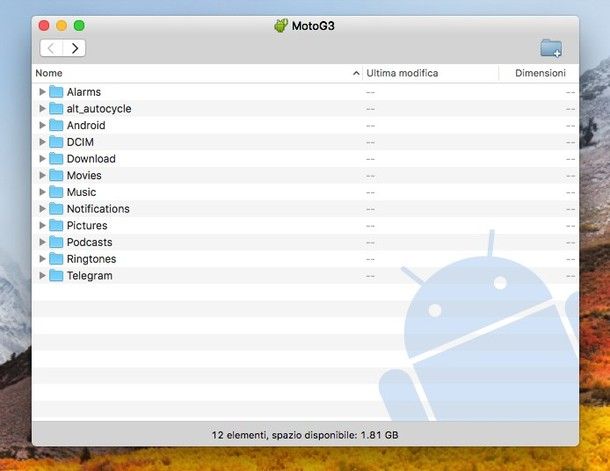Image resolution: width=610 pixels, height=471 pixels.
Task: Click the Telegram folder icon
Action: click(x=56, y=276)
